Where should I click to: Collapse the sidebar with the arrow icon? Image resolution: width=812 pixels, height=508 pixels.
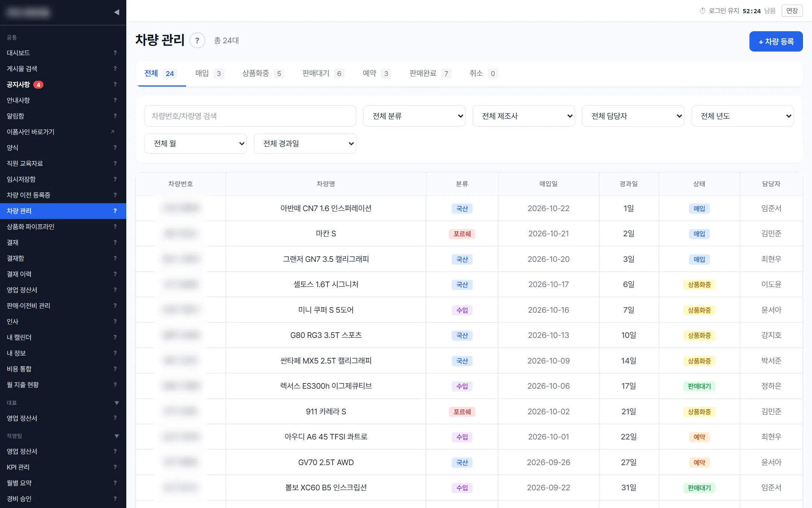coord(117,12)
